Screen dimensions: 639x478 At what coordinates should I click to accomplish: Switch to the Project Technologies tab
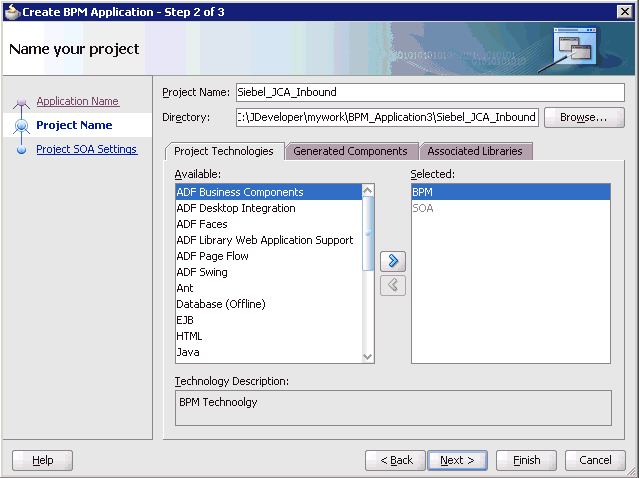[224, 151]
